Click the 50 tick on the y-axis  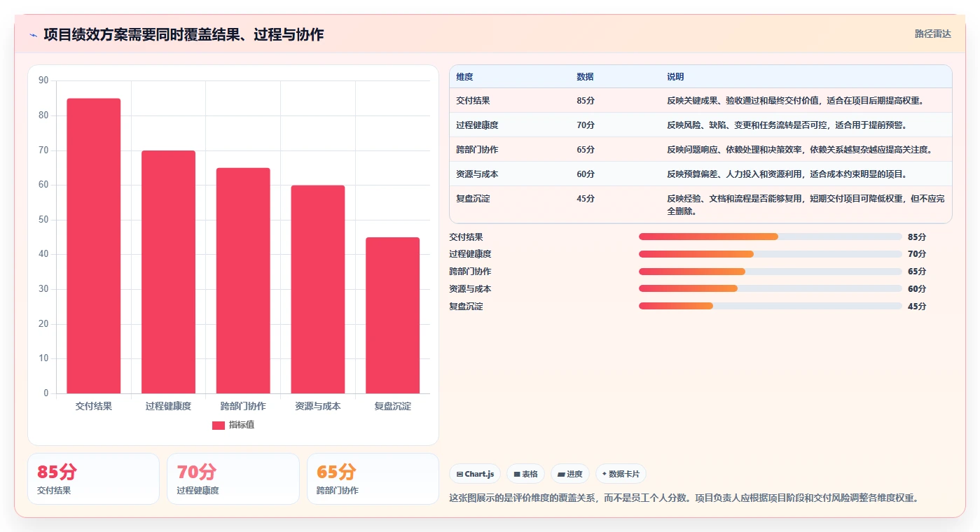click(43, 220)
